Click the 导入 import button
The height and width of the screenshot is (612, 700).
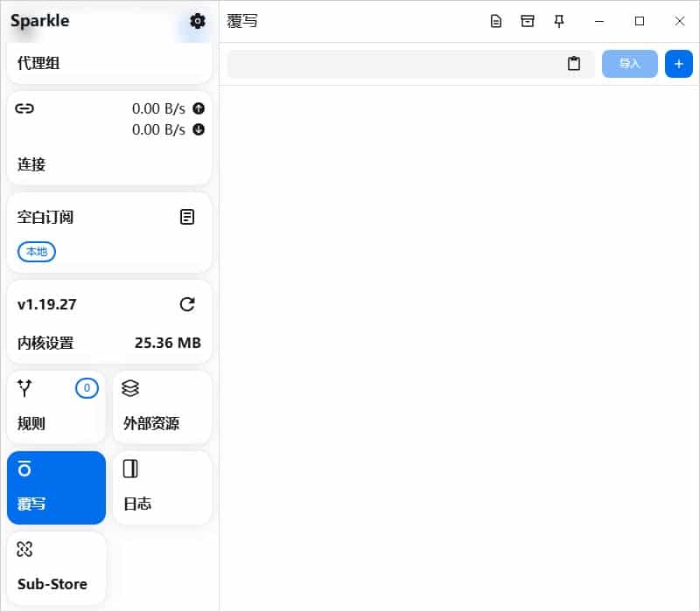click(629, 64)
